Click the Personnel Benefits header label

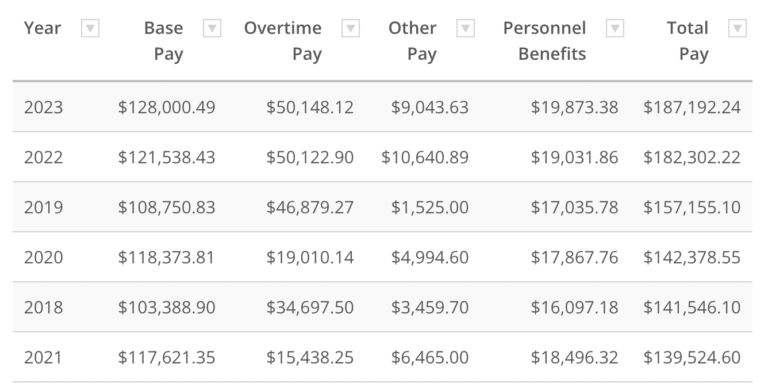click(x=545, y=41)
